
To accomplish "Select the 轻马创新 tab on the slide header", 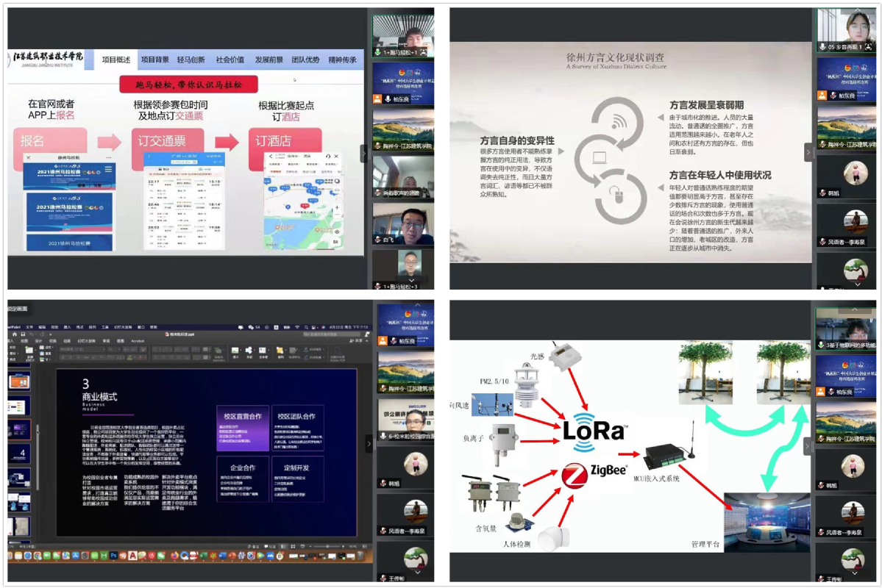I will click(x=191, y=60).
